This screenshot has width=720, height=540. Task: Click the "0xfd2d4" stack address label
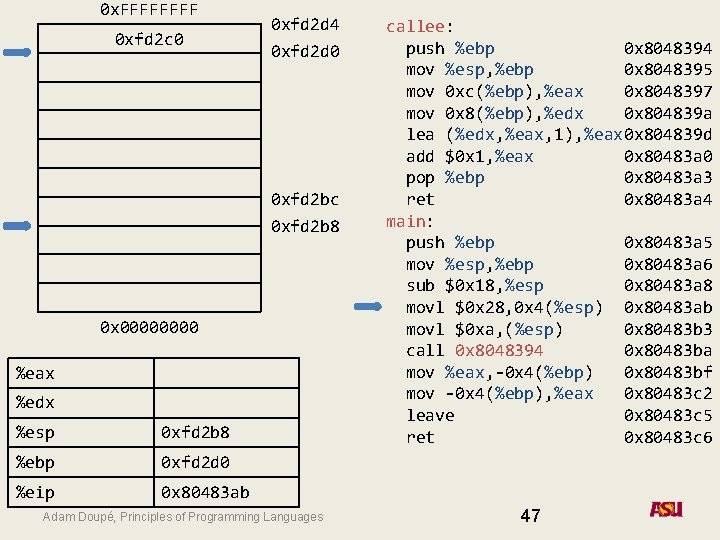305,24
